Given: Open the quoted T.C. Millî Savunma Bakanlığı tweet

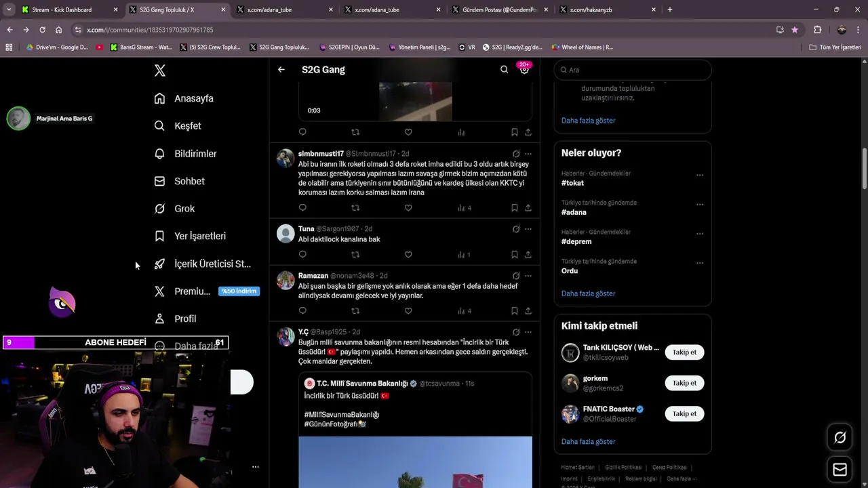Looking at the screenshot, I should tap(415, 428).
